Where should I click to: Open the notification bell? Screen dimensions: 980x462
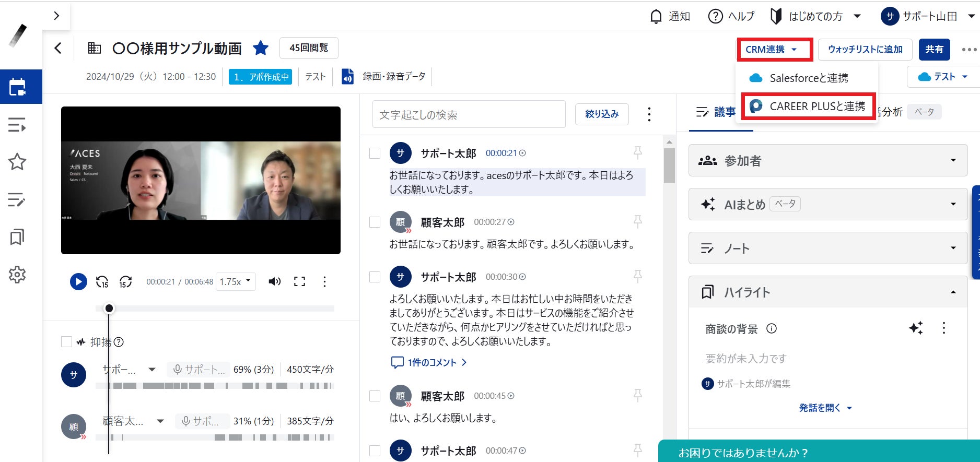[656, 17]
